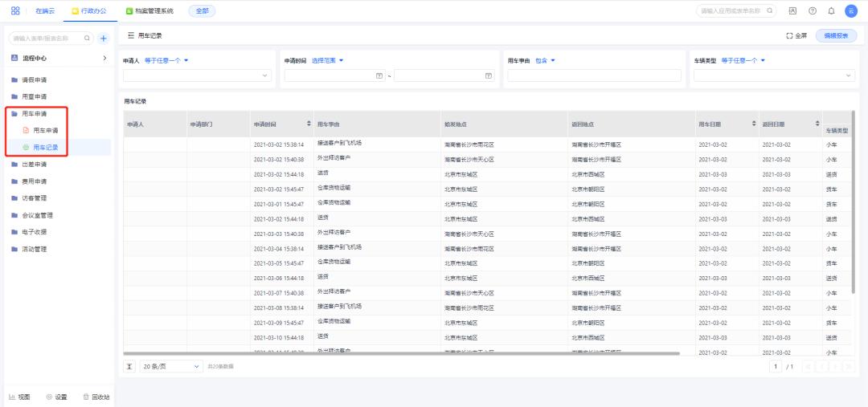Click the 全部 pill tab

(x=202, y=10)
